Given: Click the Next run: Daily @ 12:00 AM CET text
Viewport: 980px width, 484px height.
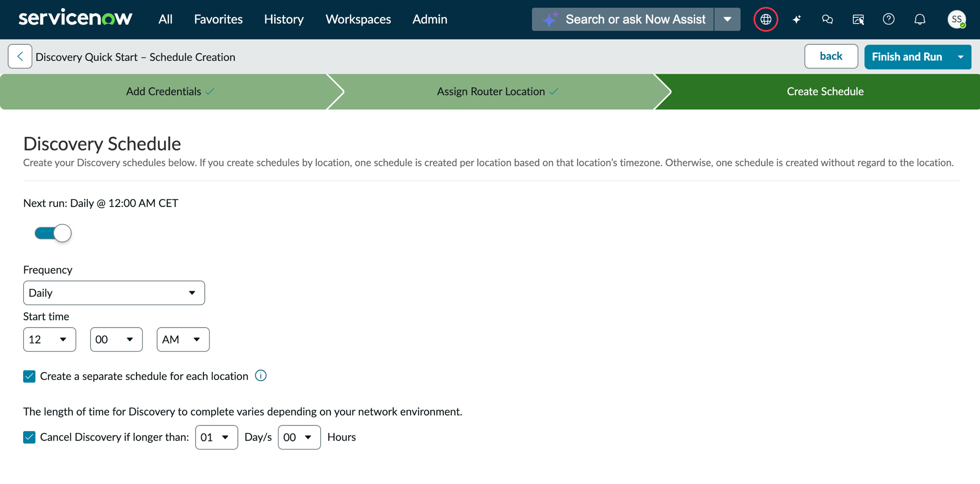Looking at the screenshot, I should coord(101,203).
